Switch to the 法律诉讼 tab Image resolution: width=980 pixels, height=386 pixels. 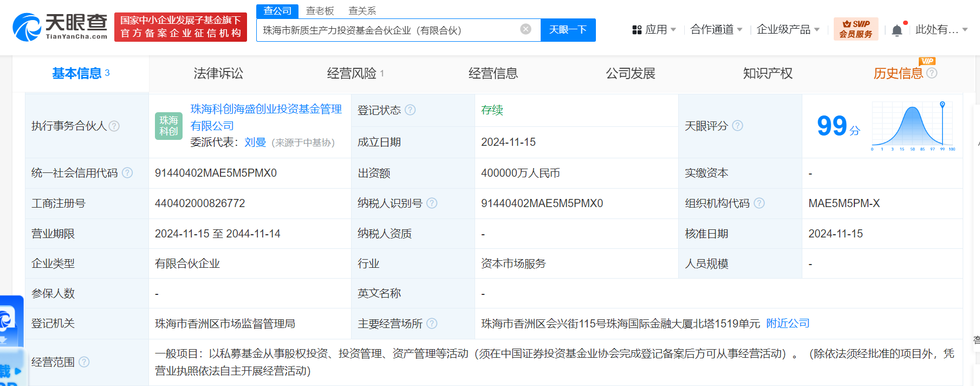pyautogui.click(x=218, y=74)
